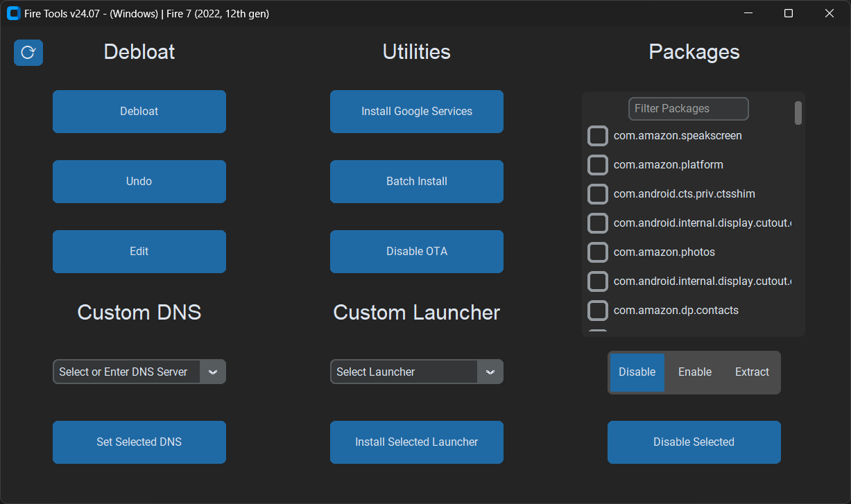Click the Disable OTA button
Image resolution: width=851 pixels, height=504 pixels.
click(417, 252)
